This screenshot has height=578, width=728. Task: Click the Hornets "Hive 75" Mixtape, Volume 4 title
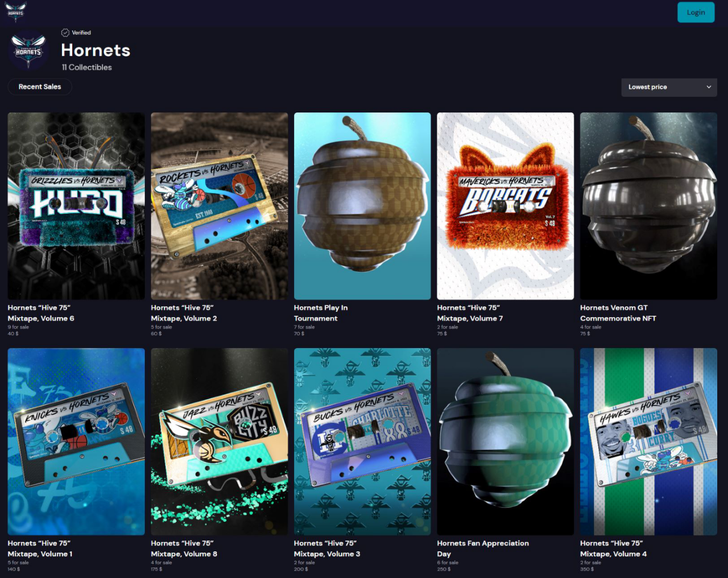click(613, 548)
